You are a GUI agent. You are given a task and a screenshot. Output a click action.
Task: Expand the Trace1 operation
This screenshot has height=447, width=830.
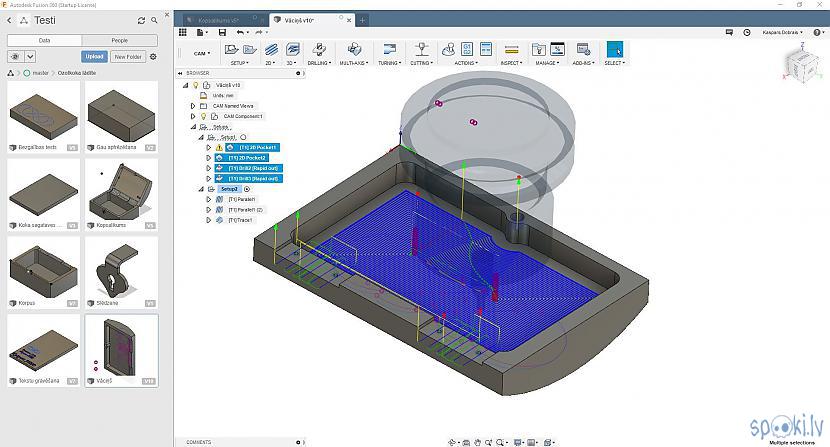tap(209, 220)
